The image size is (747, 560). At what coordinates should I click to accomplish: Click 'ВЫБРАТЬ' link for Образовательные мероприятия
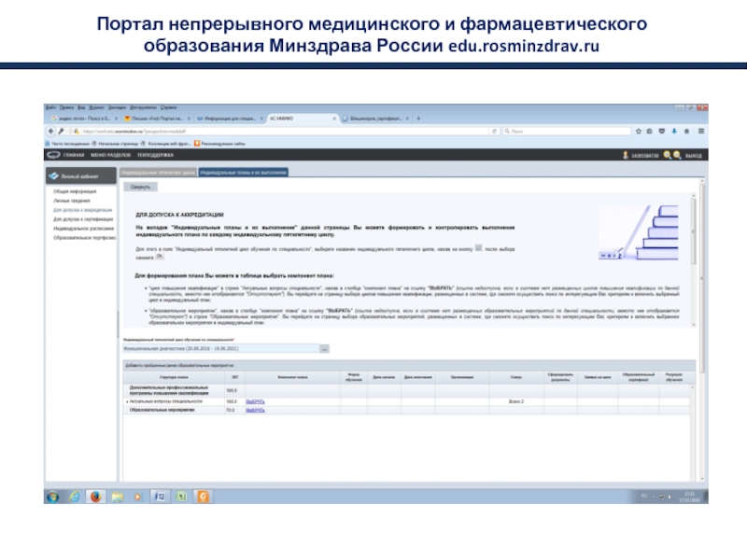(255, 411)
